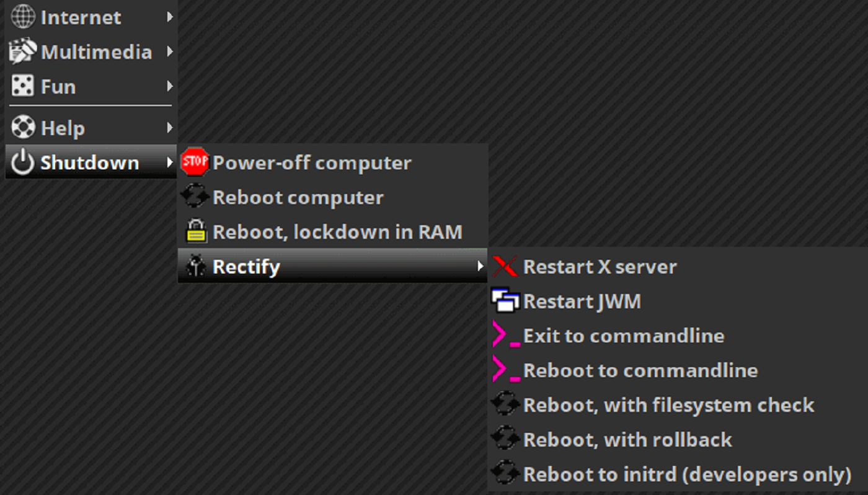Click the globe icon beside Internet

pyautogui.click(x=22, y=17)
